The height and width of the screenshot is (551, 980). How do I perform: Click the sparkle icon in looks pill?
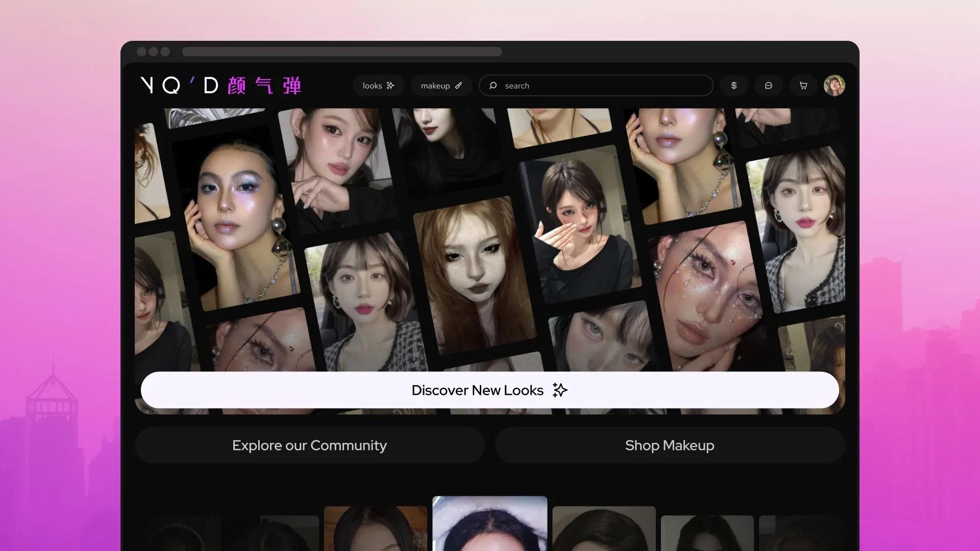click(390, 86)
